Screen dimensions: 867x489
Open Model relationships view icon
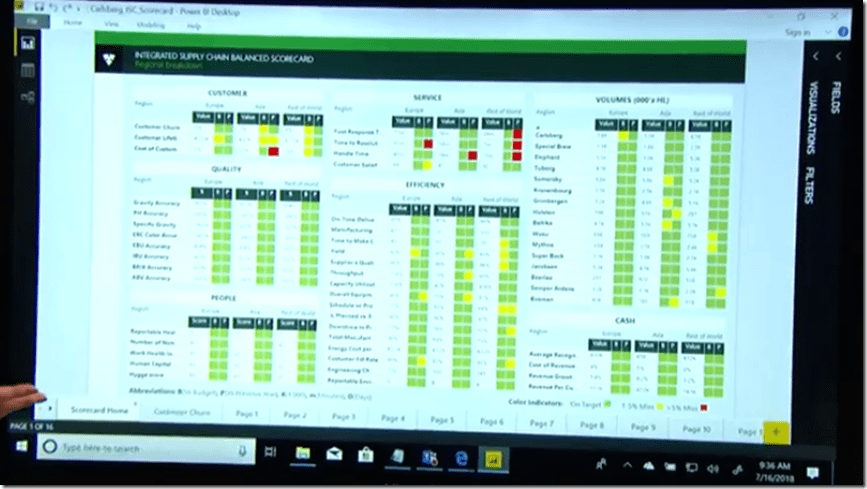pyautogui.click(x=27, y=97)
